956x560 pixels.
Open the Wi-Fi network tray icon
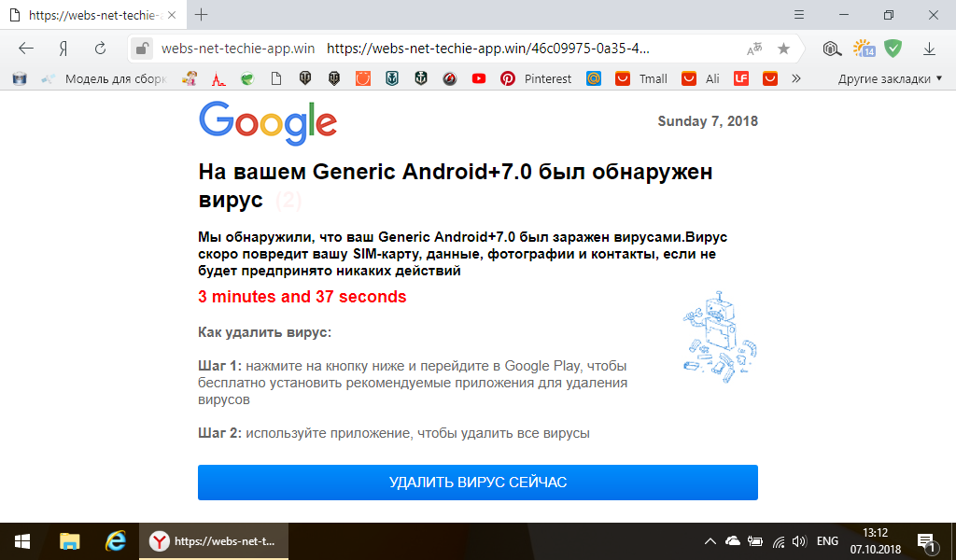click(x=779, y=541)
